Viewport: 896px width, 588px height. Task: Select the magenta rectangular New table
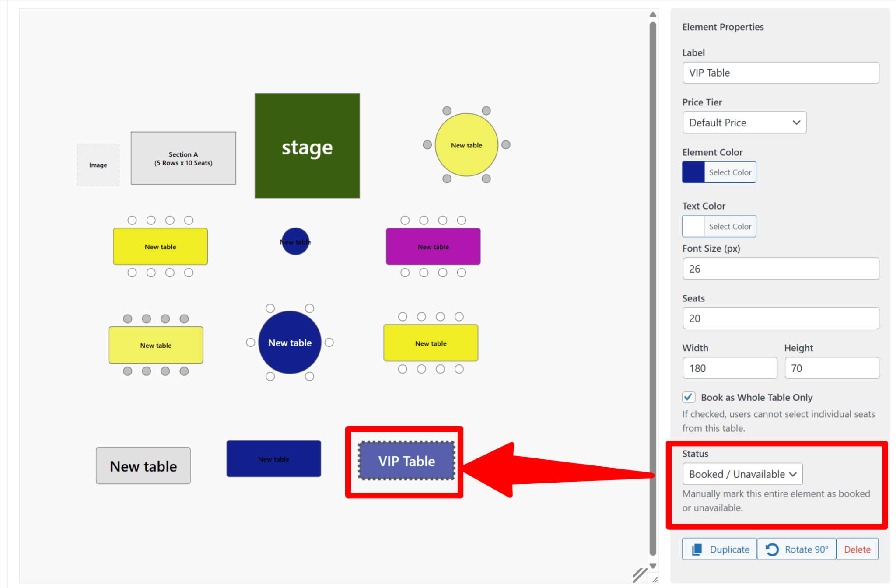click(x=433, y=246)
